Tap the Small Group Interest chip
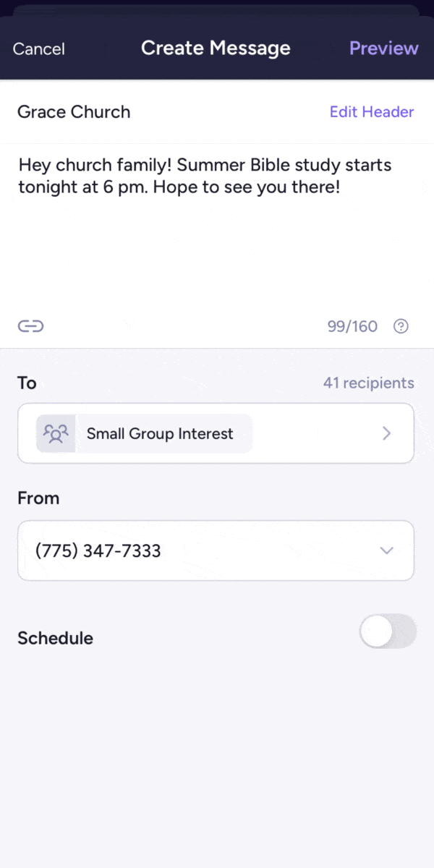 pos(159,433)
